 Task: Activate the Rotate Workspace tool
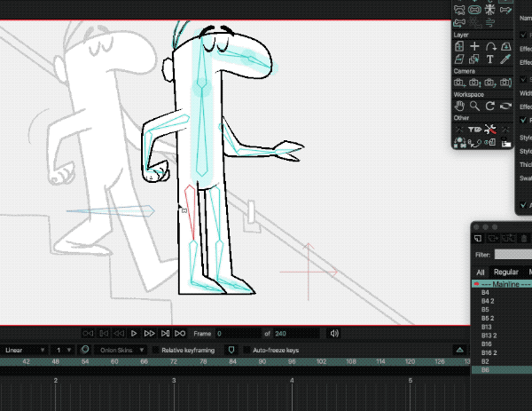coord(490,106)
